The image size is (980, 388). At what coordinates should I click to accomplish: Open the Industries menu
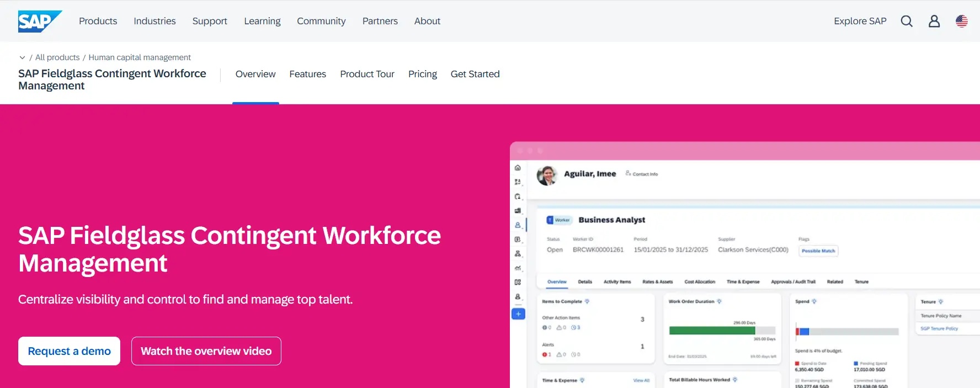pos(155,21)
